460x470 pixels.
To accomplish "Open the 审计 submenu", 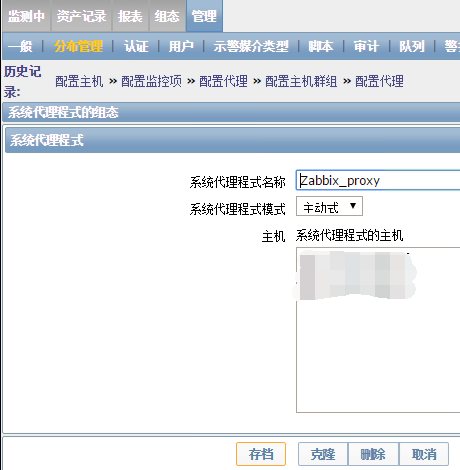I will 366,46.
